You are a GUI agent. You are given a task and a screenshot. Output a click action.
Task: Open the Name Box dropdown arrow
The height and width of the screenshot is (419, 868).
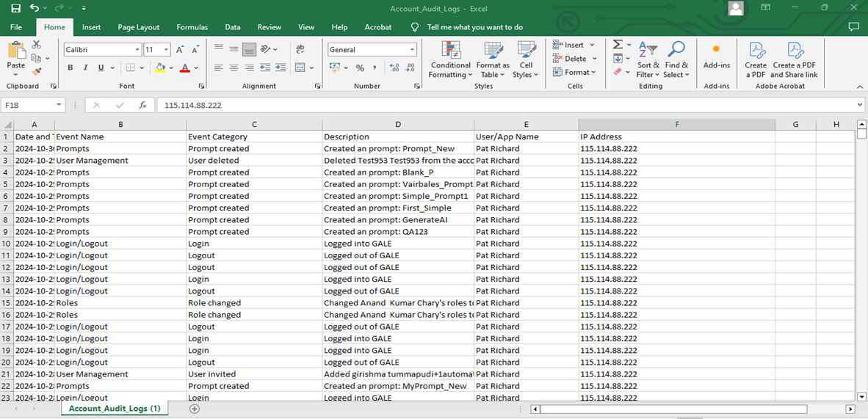click(59, 106)
